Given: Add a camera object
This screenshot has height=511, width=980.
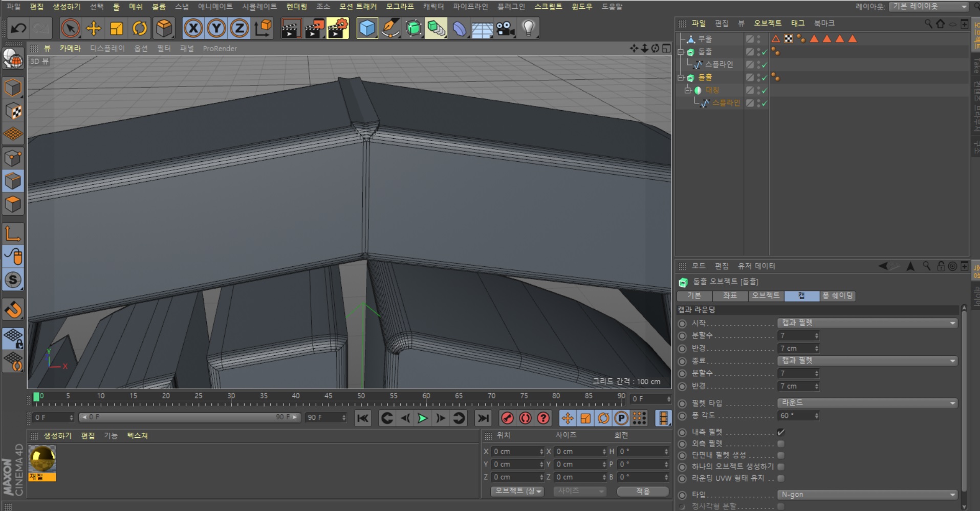Looking at the screenshot, I should tap(506, 29).
